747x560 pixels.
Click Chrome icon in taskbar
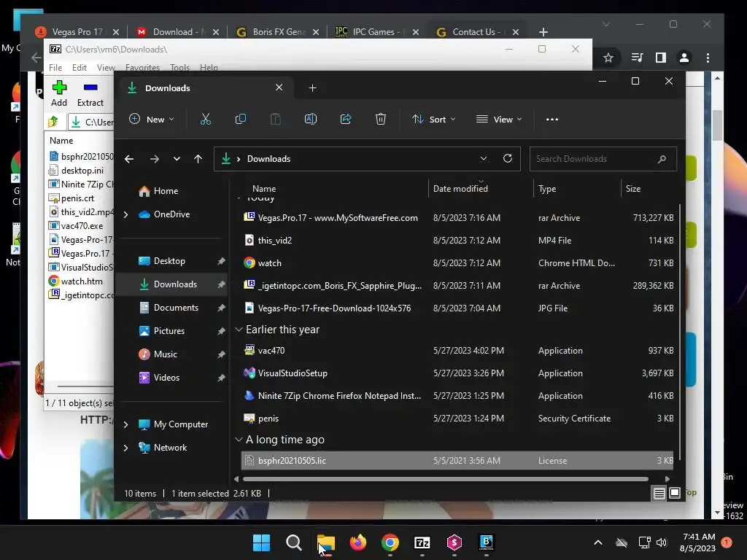pos(390,542)
